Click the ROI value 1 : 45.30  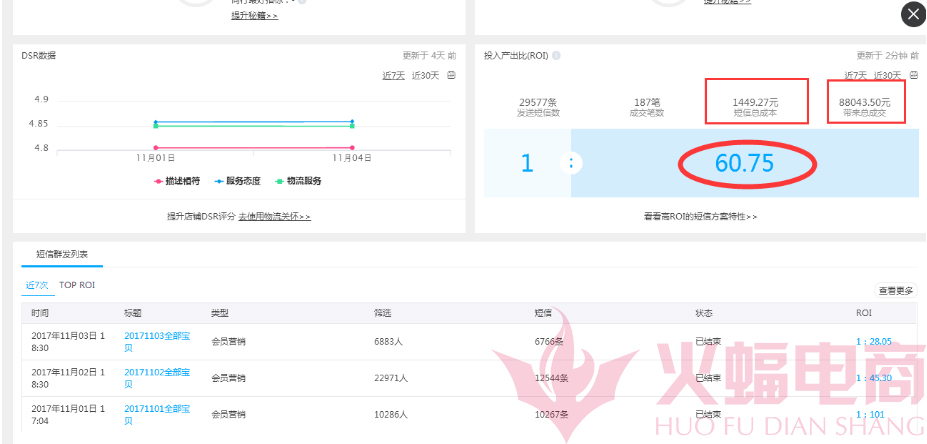pyautogui.click(x=874, y=378)
